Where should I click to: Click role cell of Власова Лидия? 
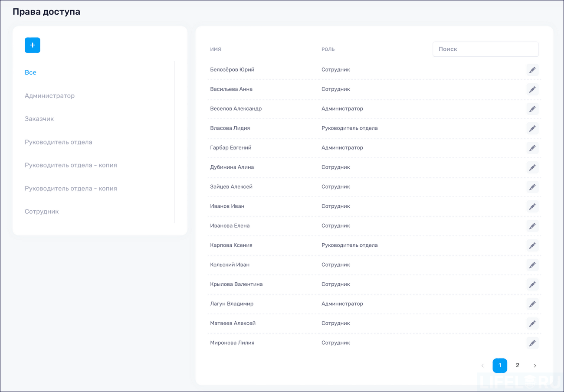pyautogui.click(x=350, y=128)
